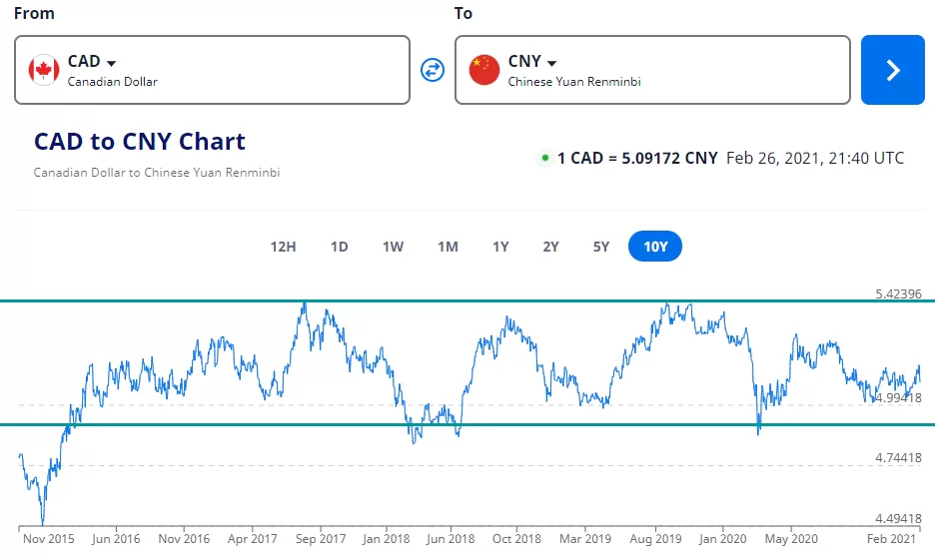935x560 pixels.
Task: Select the 12H chart range
Action: pos(284,247)
